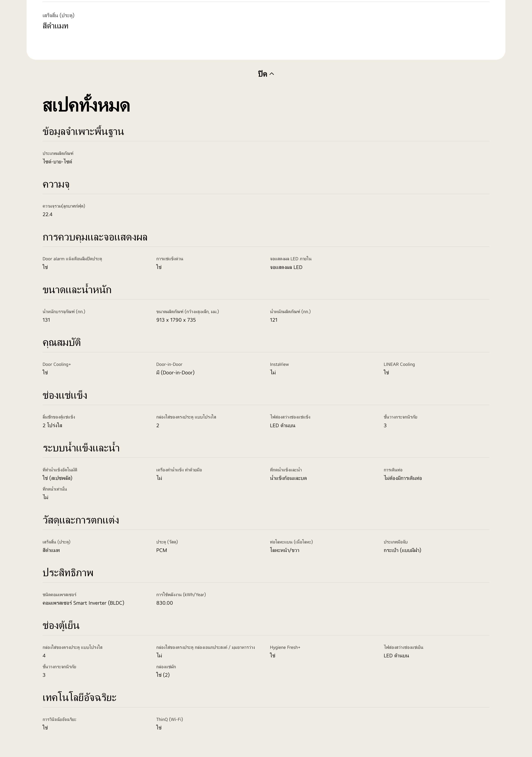Click the InstaView spec label

(279, 364)
